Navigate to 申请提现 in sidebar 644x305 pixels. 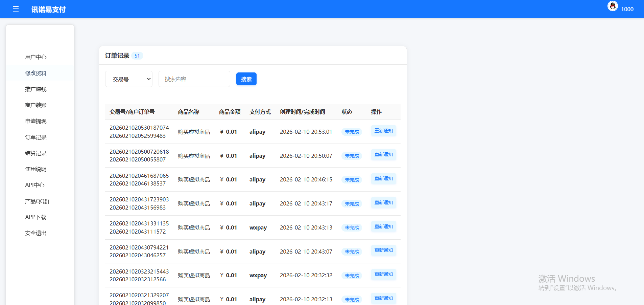36,121
